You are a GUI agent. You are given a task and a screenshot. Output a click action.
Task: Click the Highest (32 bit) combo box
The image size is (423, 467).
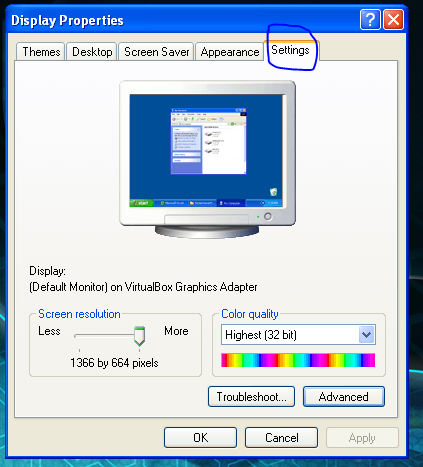coord(298,334)
